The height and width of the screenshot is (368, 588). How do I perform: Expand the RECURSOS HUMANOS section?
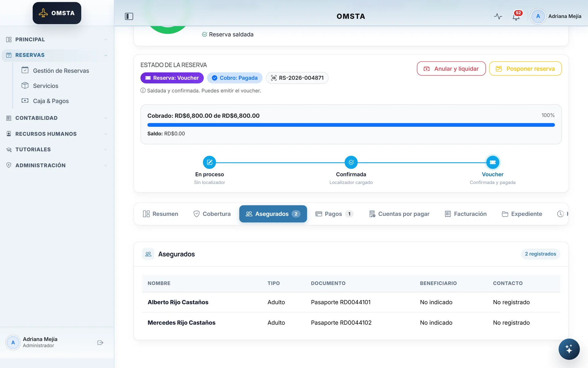pos(57,134)
